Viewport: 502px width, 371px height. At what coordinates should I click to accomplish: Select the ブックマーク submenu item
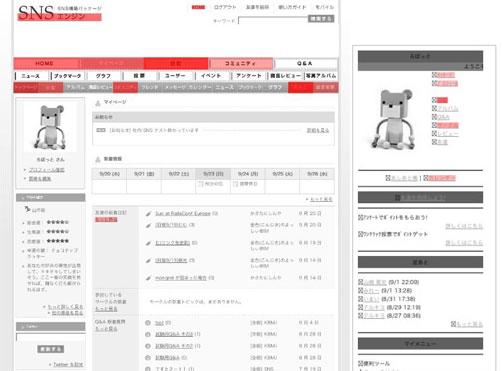point(68,76)
